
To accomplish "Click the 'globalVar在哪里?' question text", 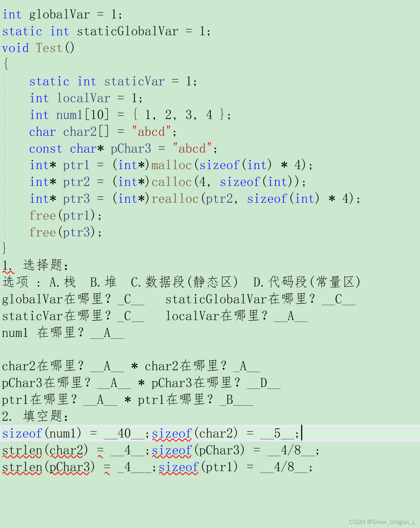I will pyautogui.click(x=57, y=299).
